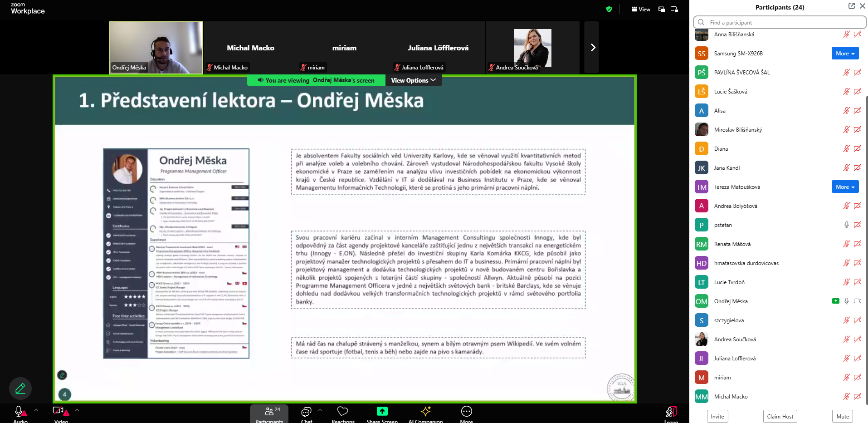Open More dropdown for Tereza Matoušková

coord(845,187)
